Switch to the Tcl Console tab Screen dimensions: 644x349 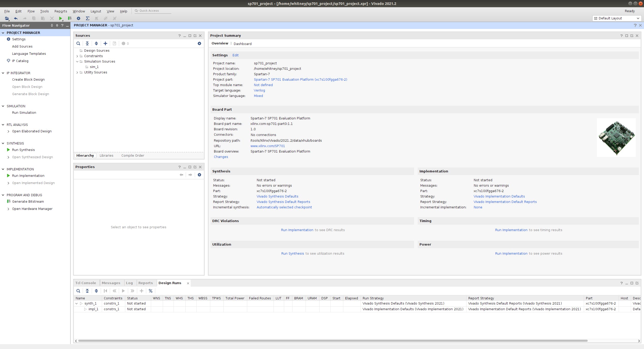tap(86, 283)
